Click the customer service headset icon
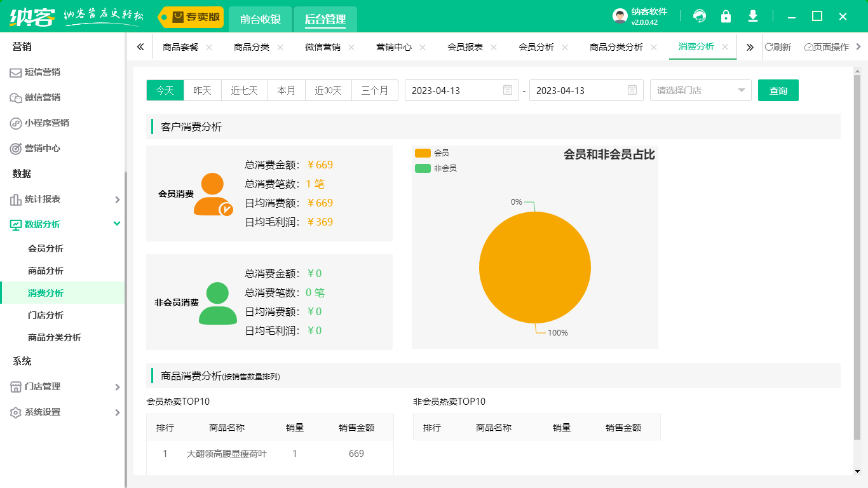The image size is (868, 488). coord(699,16)
